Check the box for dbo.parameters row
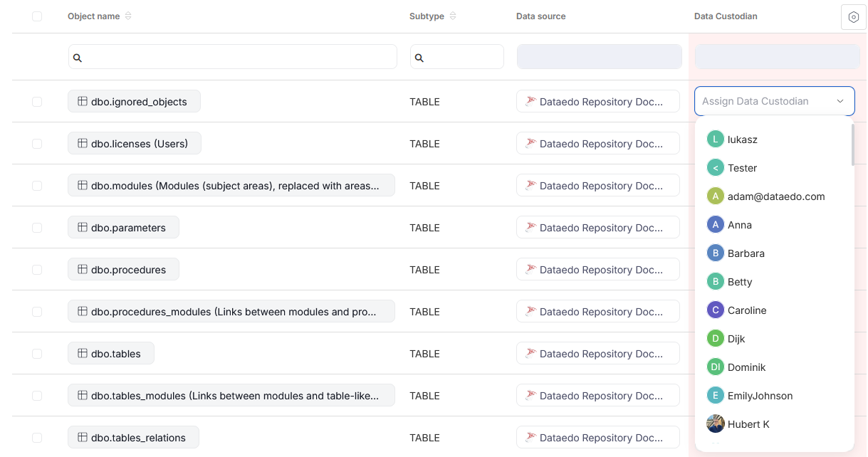Viewport: 868px width, 457px height. tap(37, 228)
